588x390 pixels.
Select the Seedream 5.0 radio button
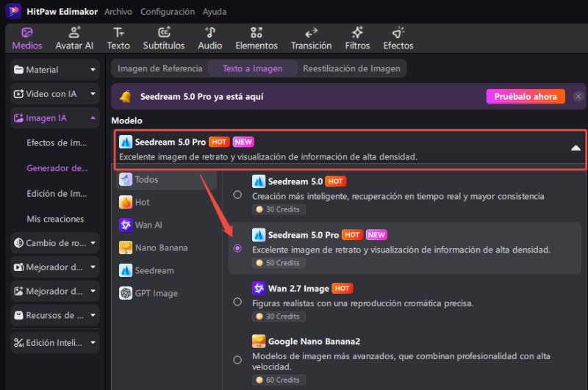[237, 195]
